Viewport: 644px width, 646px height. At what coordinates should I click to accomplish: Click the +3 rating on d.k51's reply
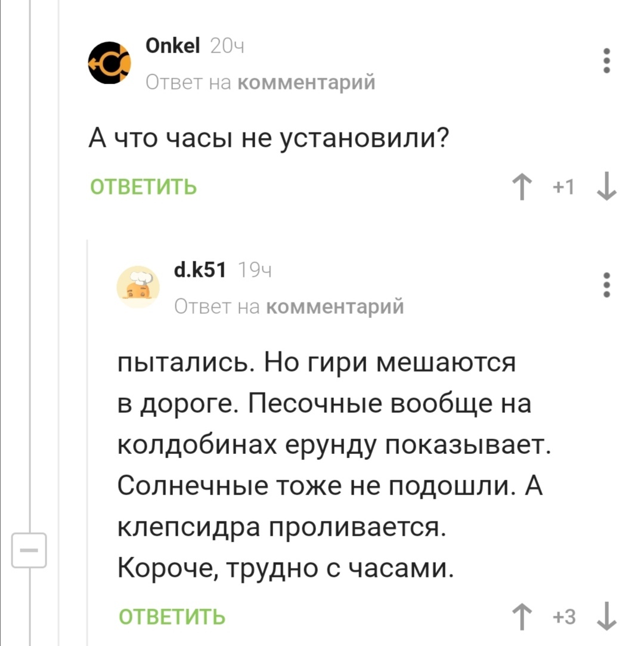[565, 616]
